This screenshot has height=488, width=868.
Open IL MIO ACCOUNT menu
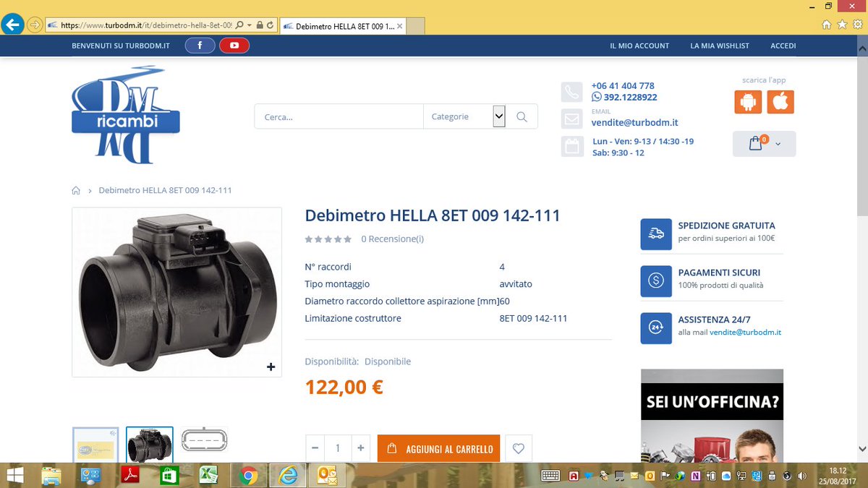(639, 46)
